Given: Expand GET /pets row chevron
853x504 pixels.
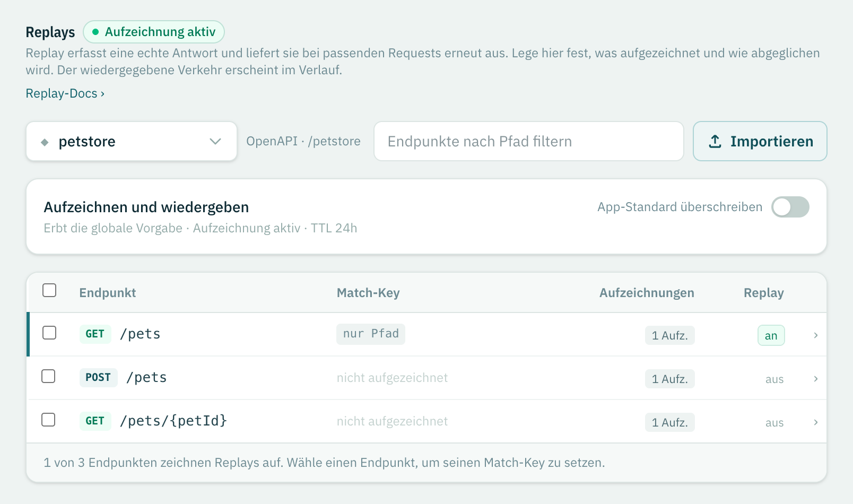Looking at the screenshot, I should click(816, 335).
